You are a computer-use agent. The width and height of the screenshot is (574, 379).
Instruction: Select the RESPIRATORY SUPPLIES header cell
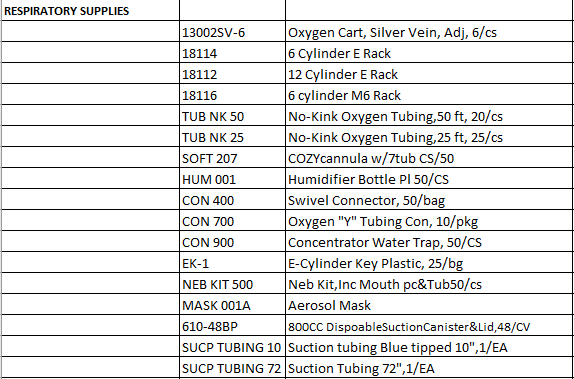pyautogui.click(x=90, y=10)
